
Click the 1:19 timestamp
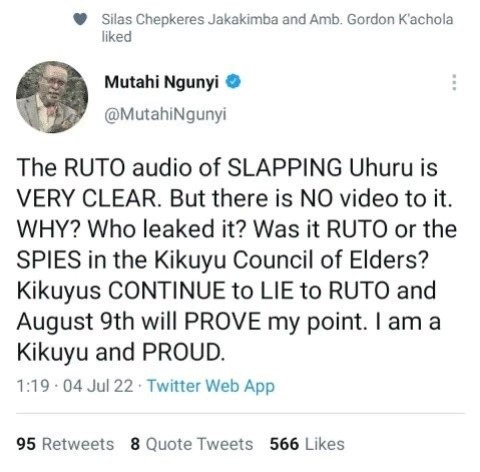[x=33, y=386]
